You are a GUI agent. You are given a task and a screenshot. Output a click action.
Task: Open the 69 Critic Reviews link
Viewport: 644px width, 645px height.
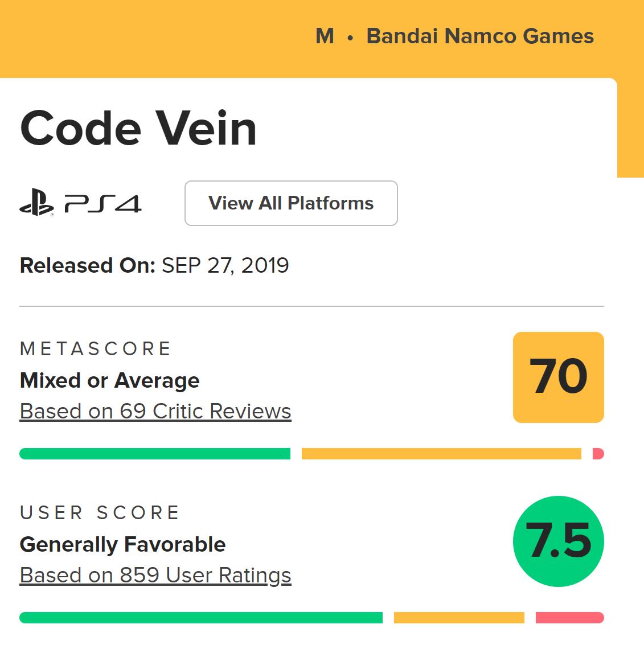click(155, 411)
